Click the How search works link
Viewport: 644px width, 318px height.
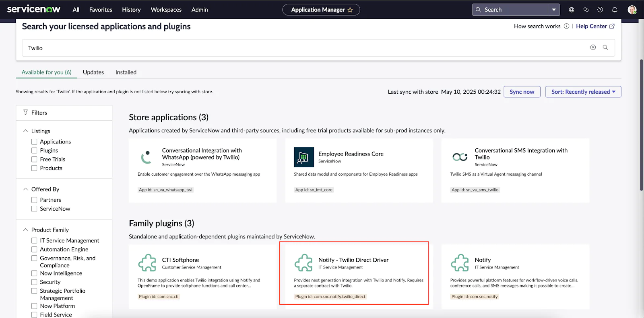pos(537,26)
